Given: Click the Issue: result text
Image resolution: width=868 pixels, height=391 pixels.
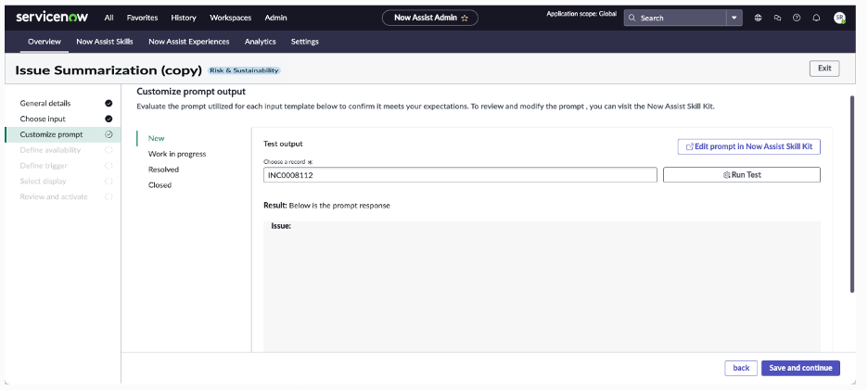Looking at the screenshot, I should [x=281, y=226].
